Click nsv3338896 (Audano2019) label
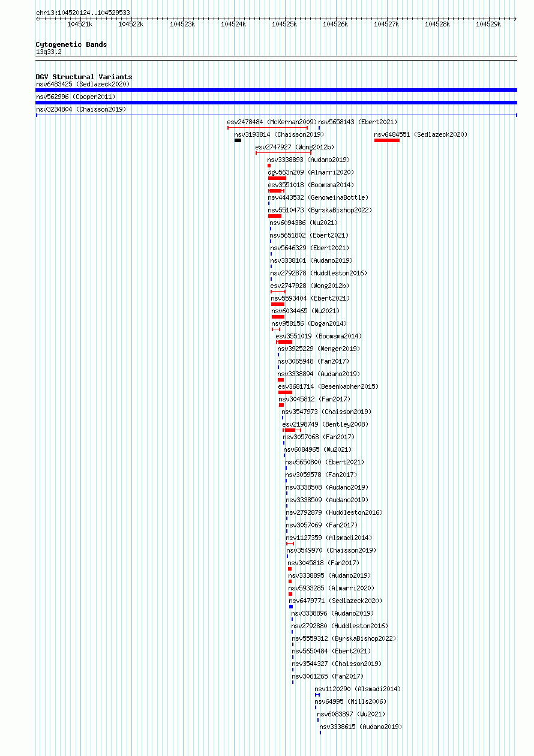This screenshot has height=756, width=534. pyautogui.click(x=332, y=613)
